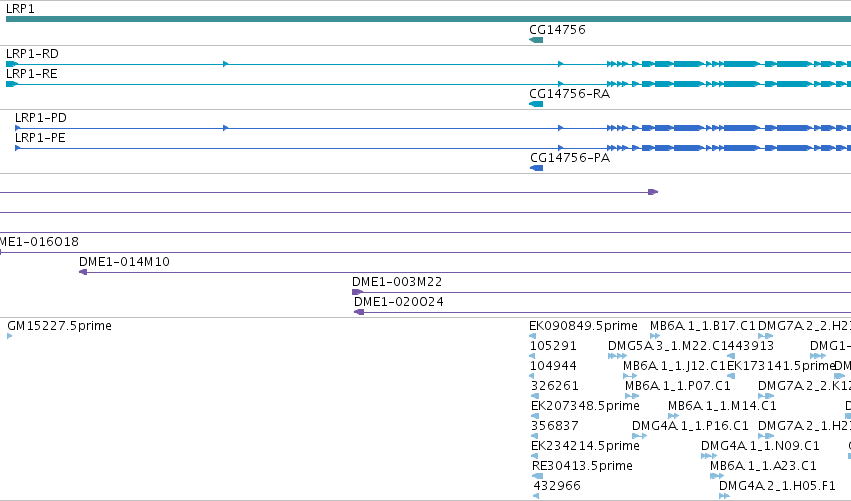Select the small GM15227.5prime arrow glyph
Viewport: 851px width, 501px height.
pos(9,336)
